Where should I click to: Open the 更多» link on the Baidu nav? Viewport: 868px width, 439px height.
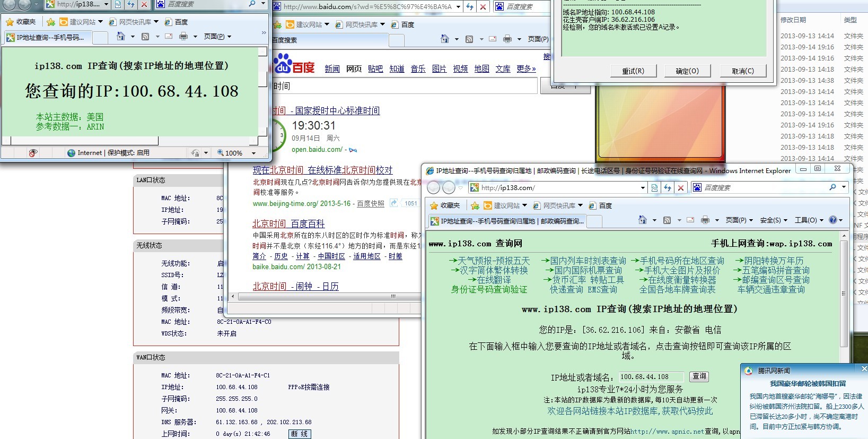point(526,68)
